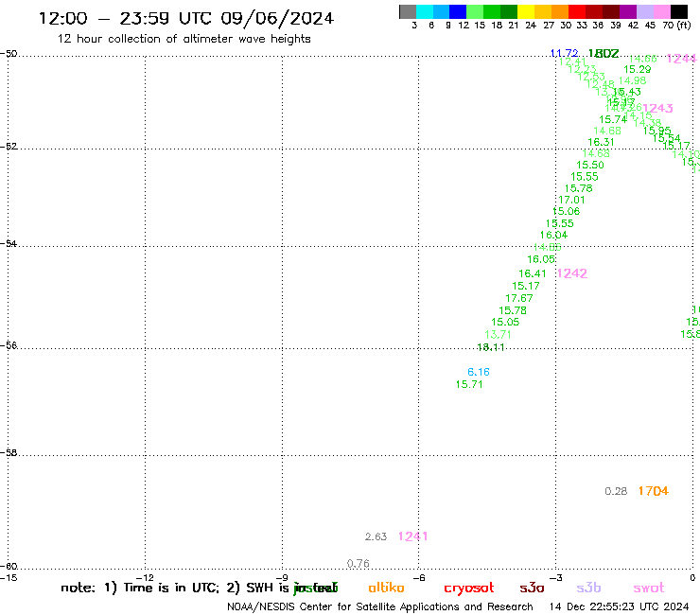Click the wave height value '15.29'

tap(638, 69)
